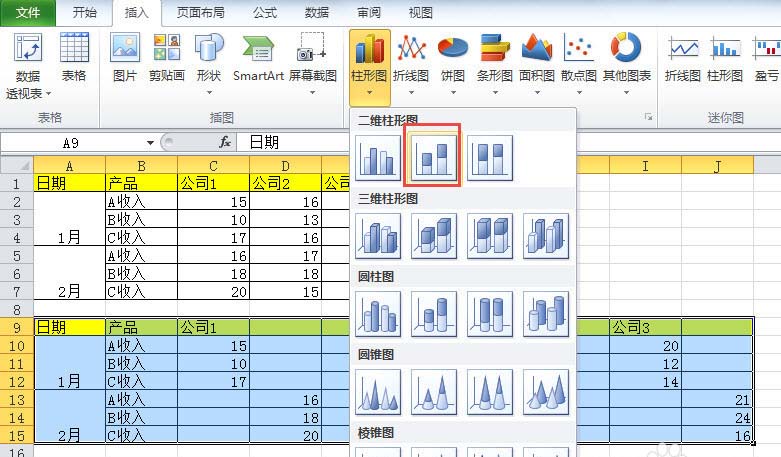The height and width of the screenshot is (457, 781).
Task: Expand the area chart (面积图) dropdown arrow
Action: 537,92
